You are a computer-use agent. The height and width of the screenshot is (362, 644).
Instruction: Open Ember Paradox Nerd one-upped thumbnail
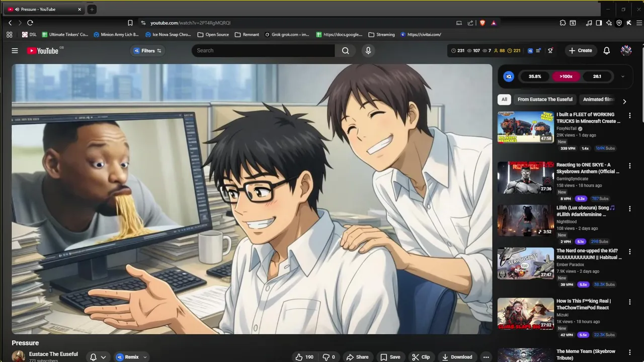click(x=526, y=263)
